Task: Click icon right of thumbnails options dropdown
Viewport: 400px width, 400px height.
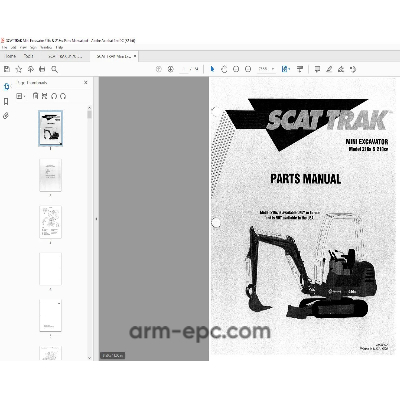Action: coord(35,96)
